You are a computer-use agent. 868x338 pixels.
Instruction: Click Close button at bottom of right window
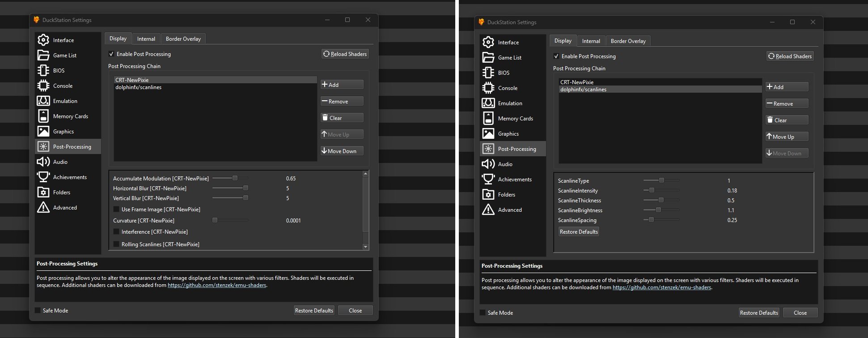(800, 312)
